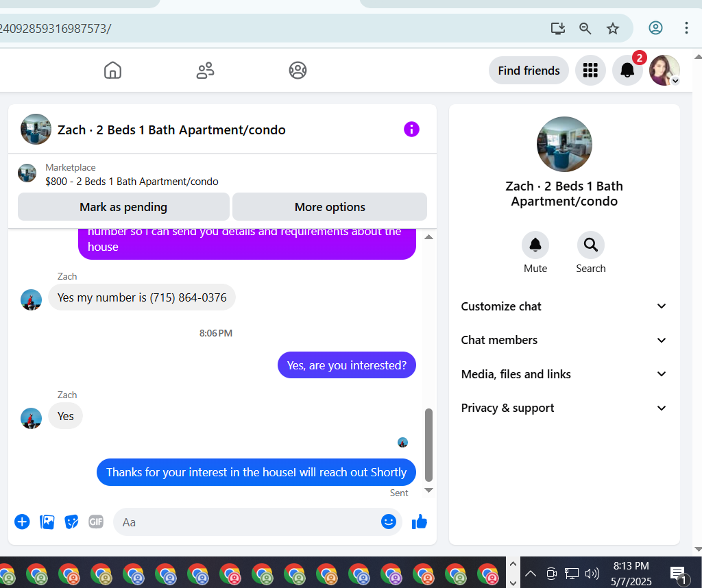Screen dimensions: 702x588
Task: Click the plus icon for more actions
Action: (22, 522)
